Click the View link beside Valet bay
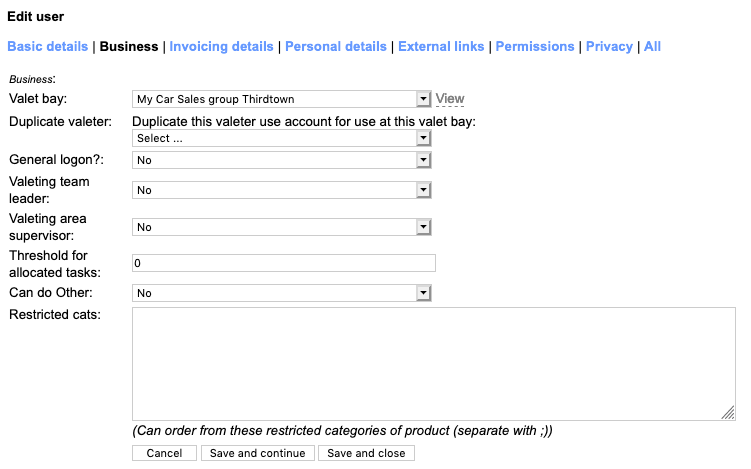Screen dimensions: 751x469 pyautogui.click(x=450, y=99)
